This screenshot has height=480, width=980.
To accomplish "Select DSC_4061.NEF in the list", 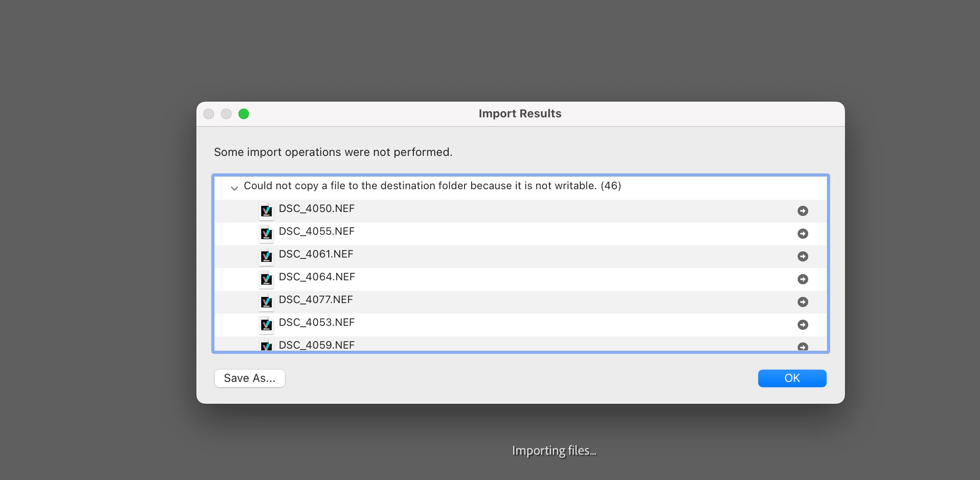I will 316,254.
